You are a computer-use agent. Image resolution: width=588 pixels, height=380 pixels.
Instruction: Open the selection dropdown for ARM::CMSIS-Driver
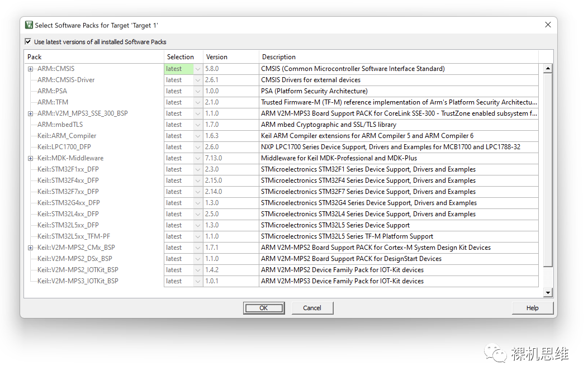click(198, 80)
